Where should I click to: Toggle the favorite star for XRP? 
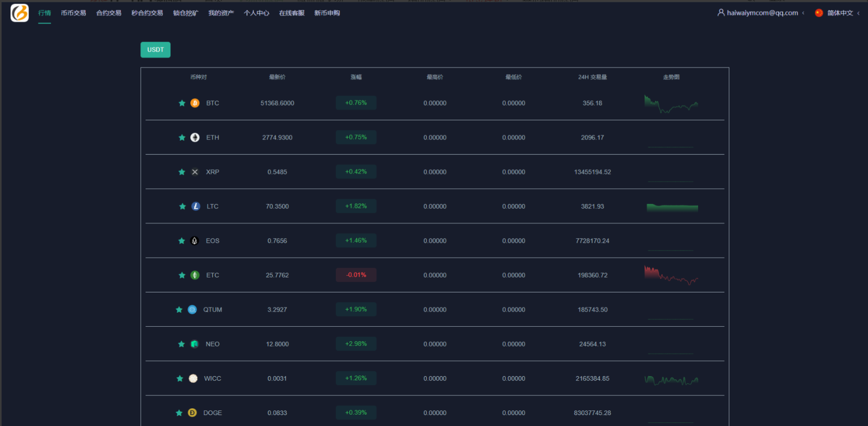pos(182,172)
